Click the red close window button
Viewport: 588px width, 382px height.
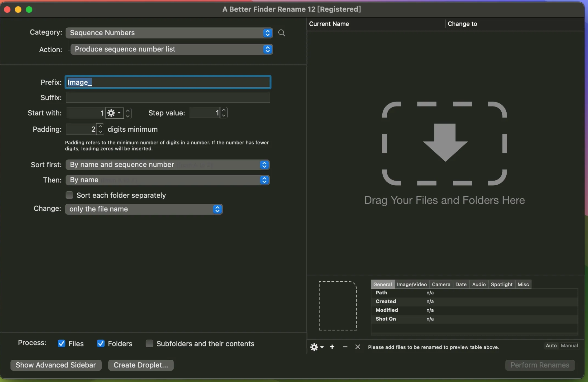coord(7,10)
